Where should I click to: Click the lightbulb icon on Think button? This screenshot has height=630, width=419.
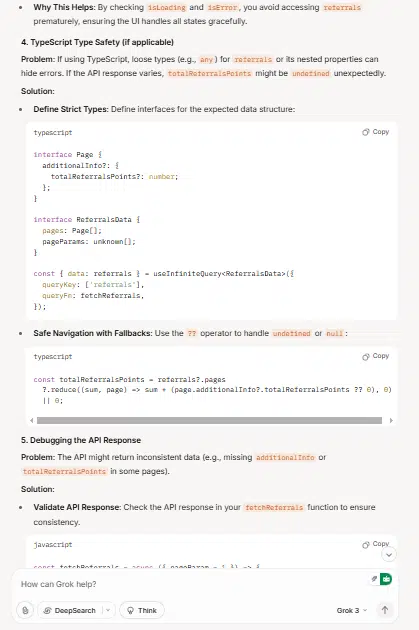click(x=130, y=610)
